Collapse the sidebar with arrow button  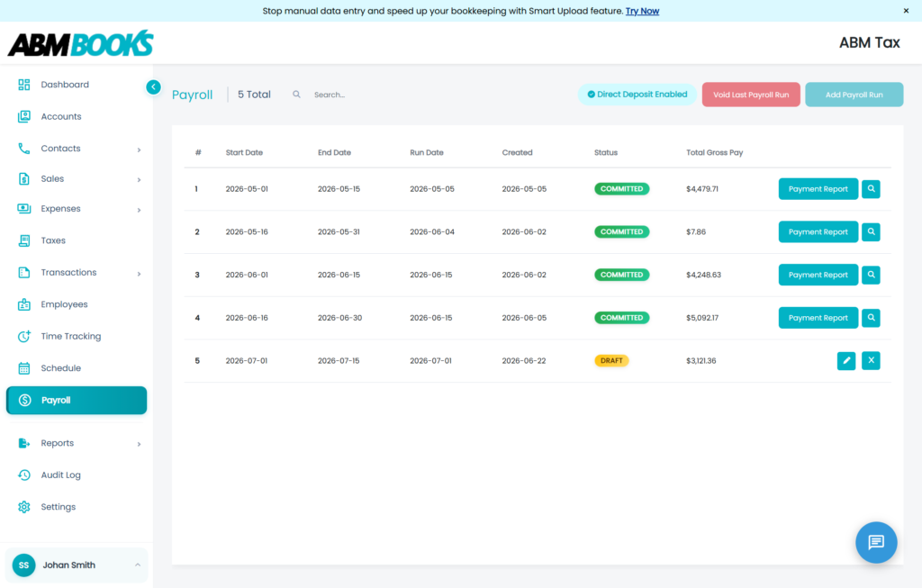[153, 87]
